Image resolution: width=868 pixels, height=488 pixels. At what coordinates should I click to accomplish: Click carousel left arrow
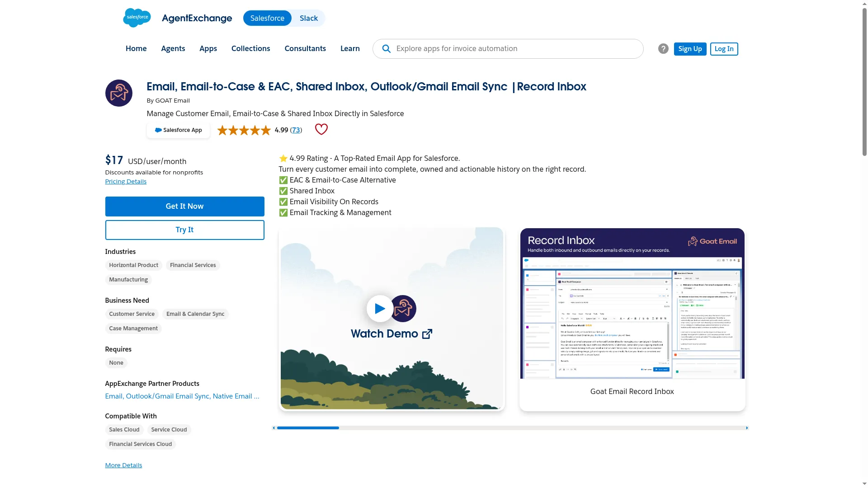click(274, 428)
